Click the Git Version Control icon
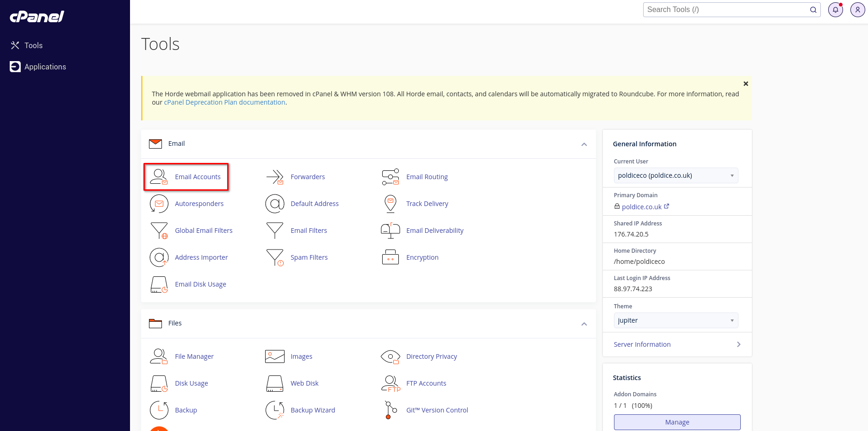868x431 pixels. (391, 410)
